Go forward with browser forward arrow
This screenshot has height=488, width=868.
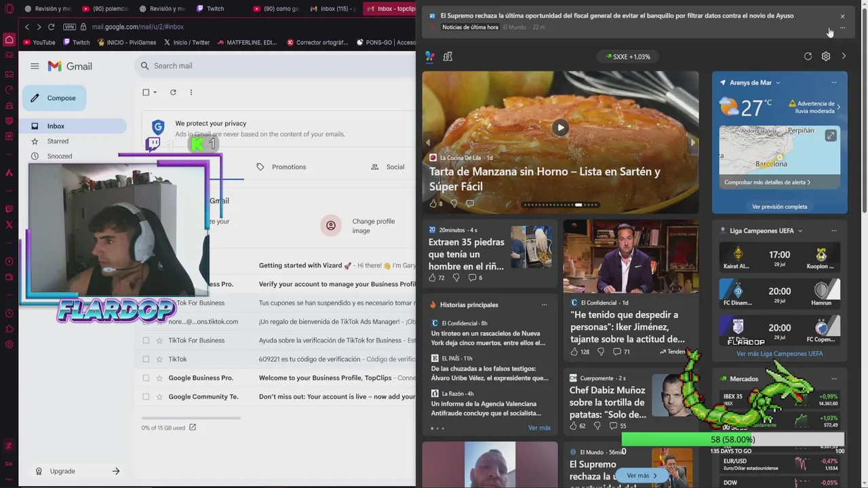pyautogui.click(x=39, y=26)
